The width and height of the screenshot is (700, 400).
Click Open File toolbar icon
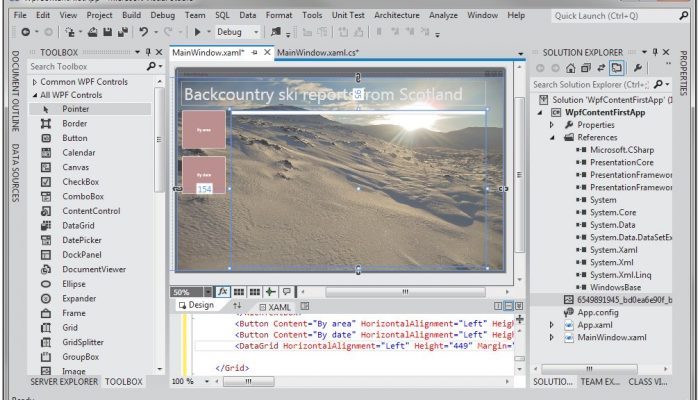click(92, 32)
